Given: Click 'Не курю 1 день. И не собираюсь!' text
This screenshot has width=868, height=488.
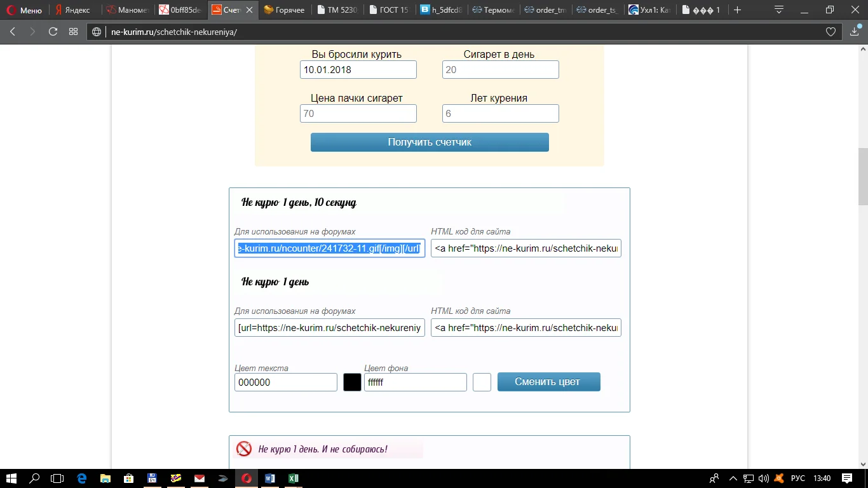Looking at the screenshot, I should (323, 449).
